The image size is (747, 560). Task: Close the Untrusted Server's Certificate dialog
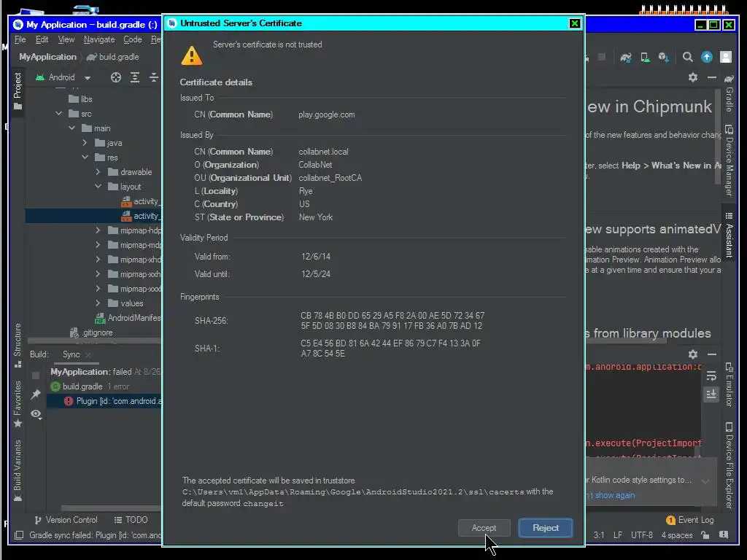click(x=575, y=23)
